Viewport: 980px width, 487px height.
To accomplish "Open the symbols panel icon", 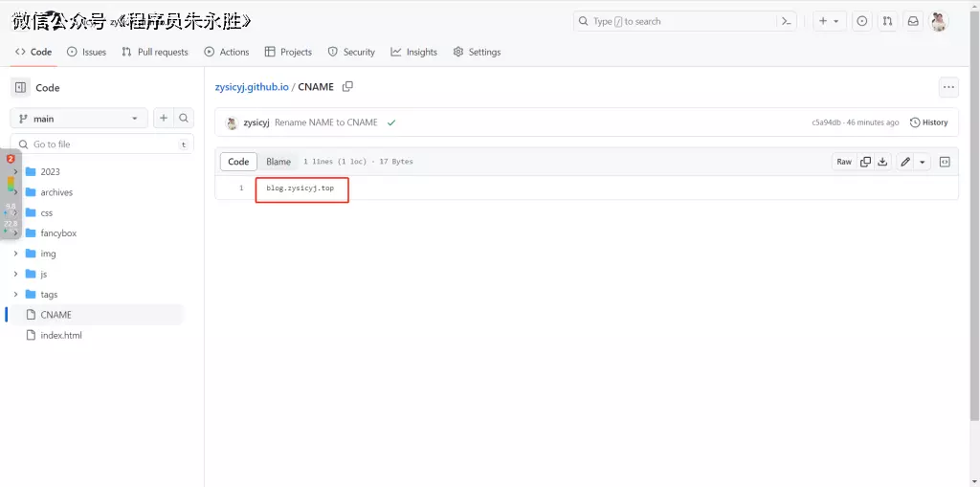I will point(945,162).
